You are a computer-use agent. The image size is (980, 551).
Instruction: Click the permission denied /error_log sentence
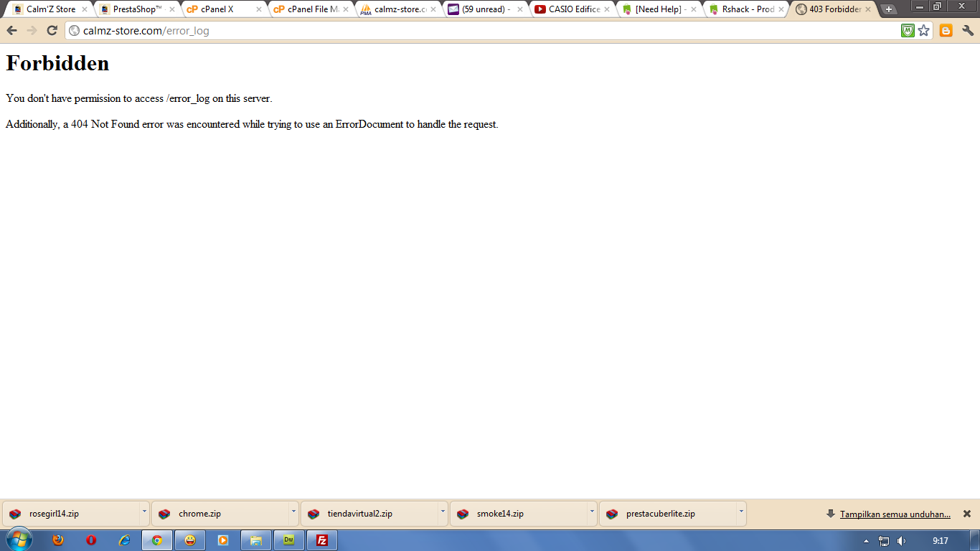point(139,98)
